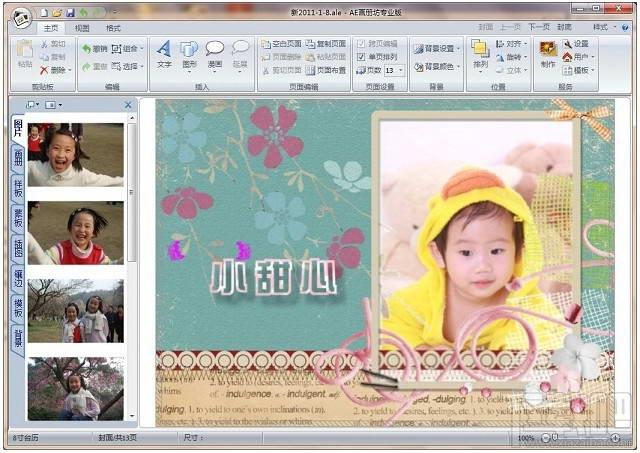Click the 制作 production icon
Image resolution: width=640 pixels, height=453 pixels.
548,54
